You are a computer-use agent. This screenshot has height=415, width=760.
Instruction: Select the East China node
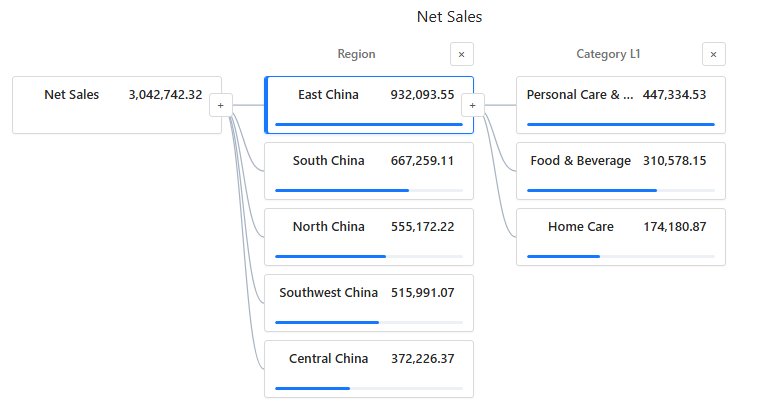[x=369, y=105]
